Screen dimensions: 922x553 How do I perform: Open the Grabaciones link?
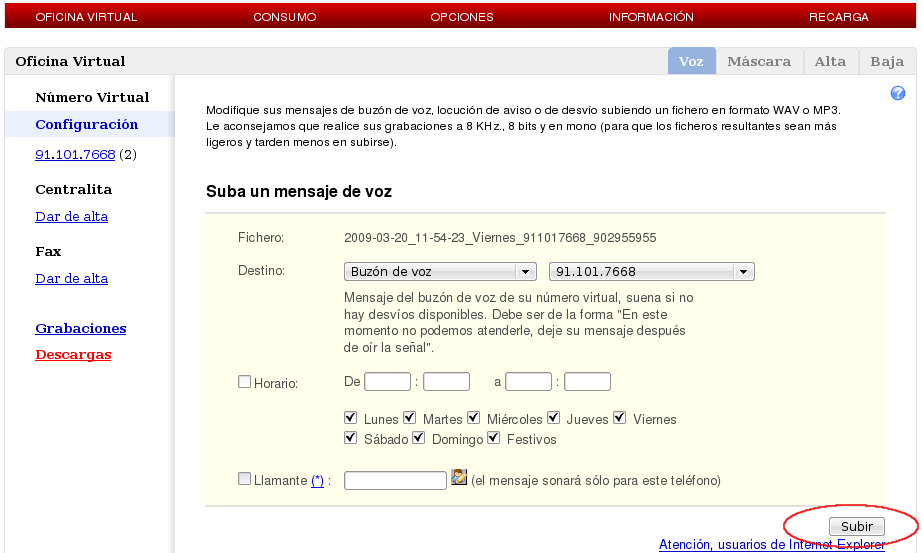coord(81,328)
